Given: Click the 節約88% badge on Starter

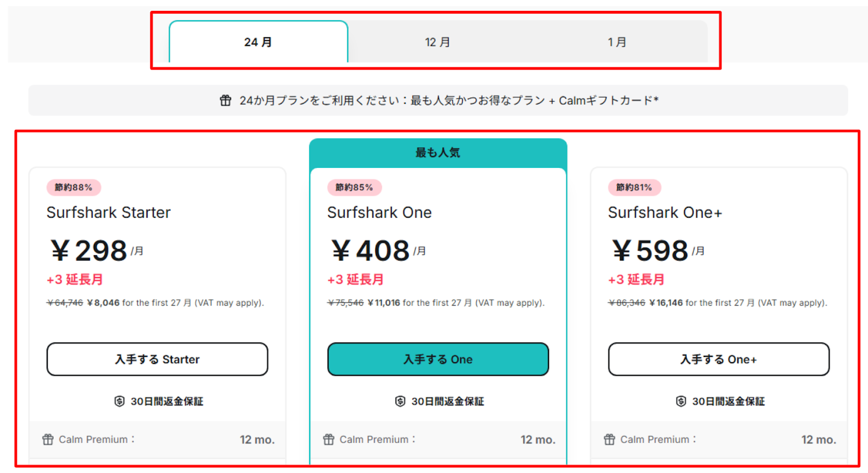Looking at the screenshot, I should tap(74, 187).
